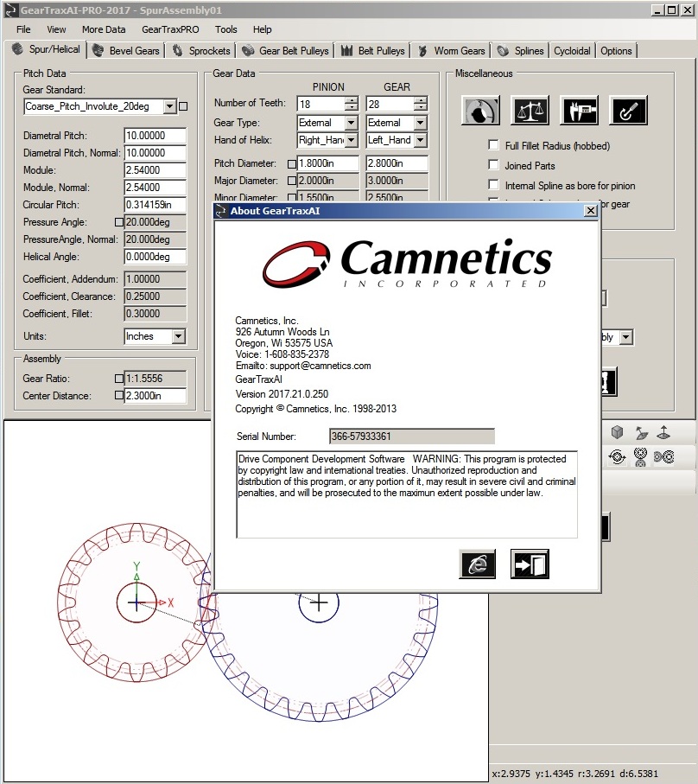698x784 pixels.
Task: Open the Gear Standard dropdown
Action: point(170,106)
